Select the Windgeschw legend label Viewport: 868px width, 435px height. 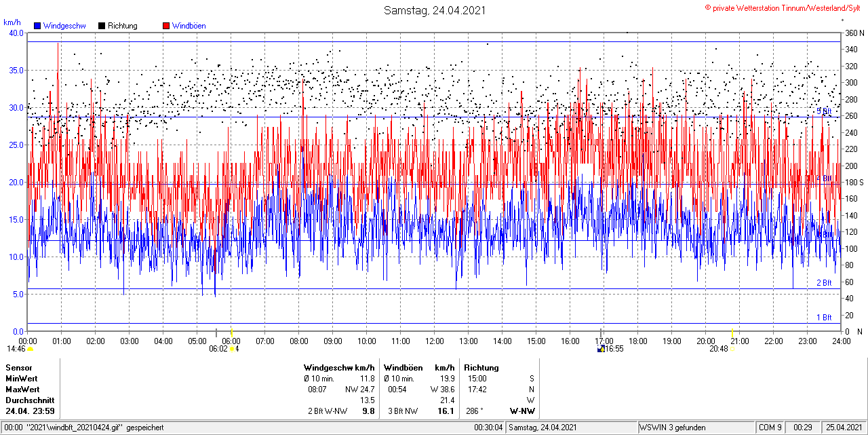[64, 26]
